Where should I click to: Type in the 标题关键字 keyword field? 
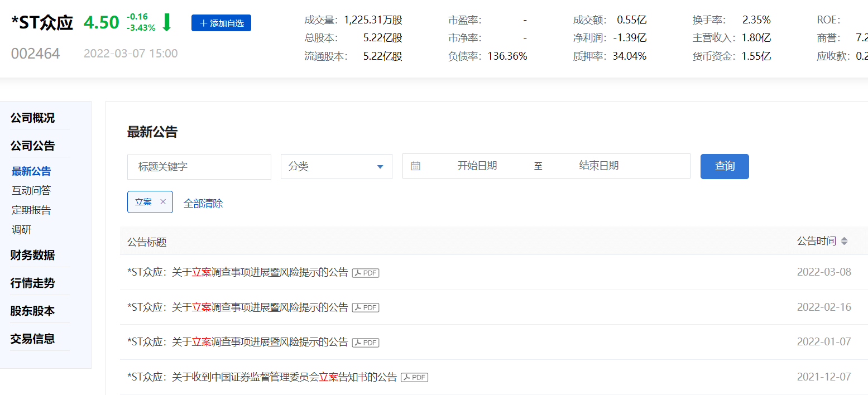[199, 167]
